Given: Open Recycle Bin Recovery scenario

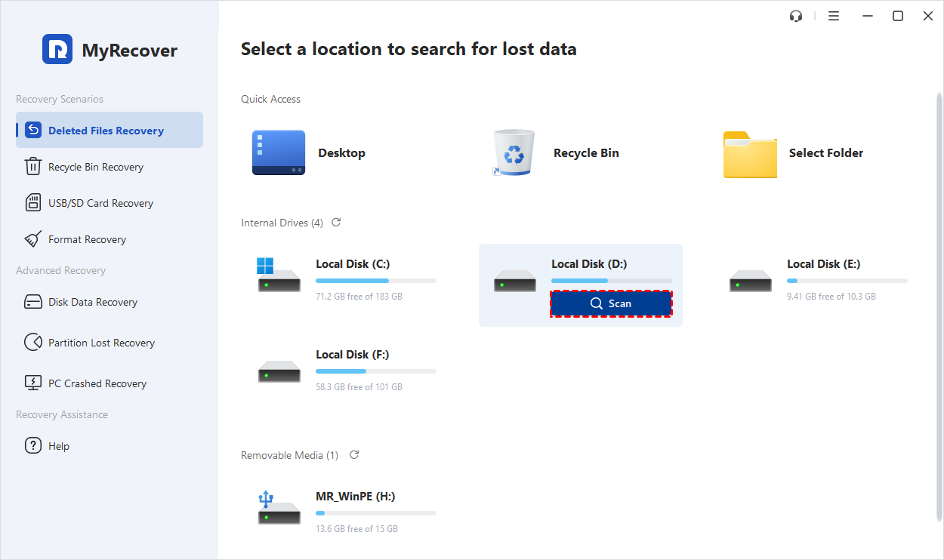Looking at the screenshot, I should click(x=95, y=167).
